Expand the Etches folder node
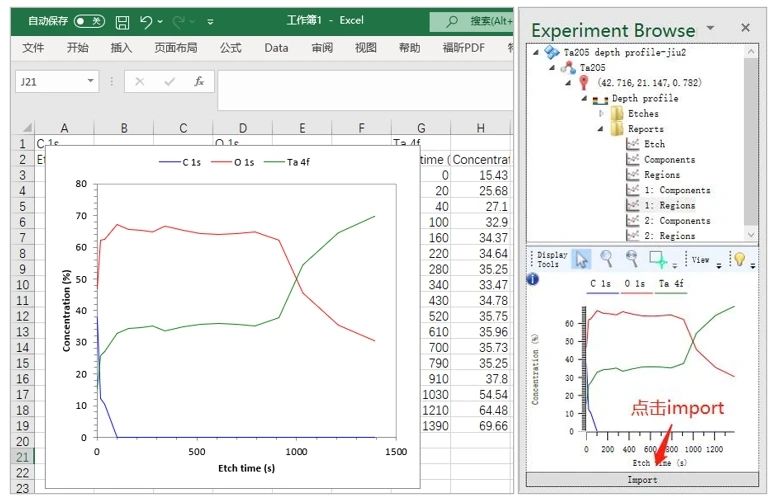Viewport: 770px width, 498px height. tap(602, 114)
